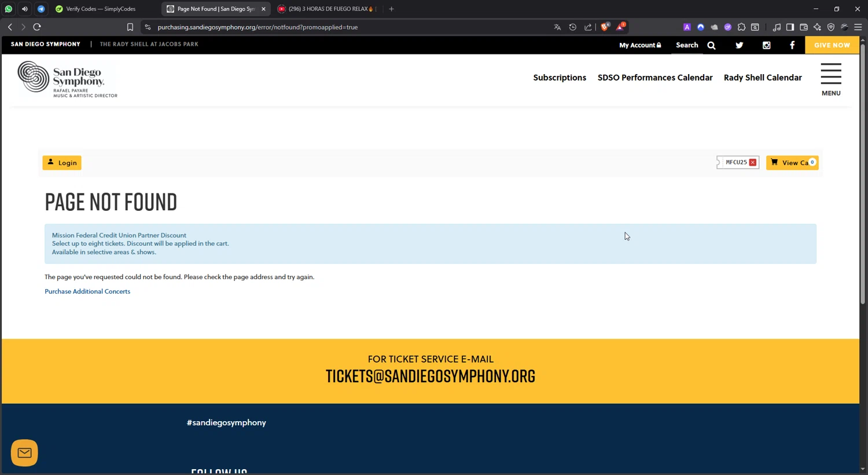Toggle the browser sidebar panel
The height and width of the screenshot is (475, 868).
coord(790,27)
